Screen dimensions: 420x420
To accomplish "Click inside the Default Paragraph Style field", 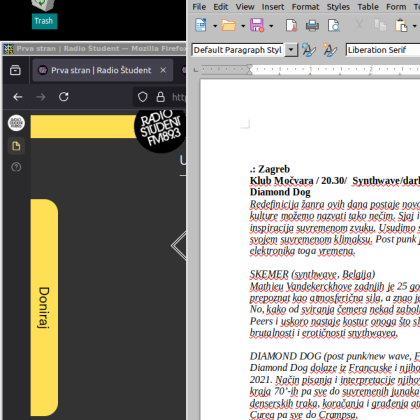I will tap(238, 50).
